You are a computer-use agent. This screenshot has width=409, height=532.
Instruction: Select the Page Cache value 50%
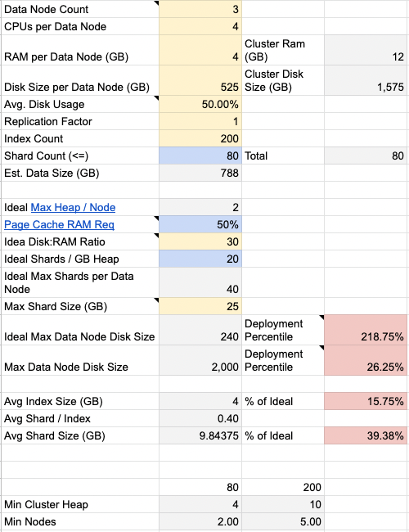(x=200, y=224)
